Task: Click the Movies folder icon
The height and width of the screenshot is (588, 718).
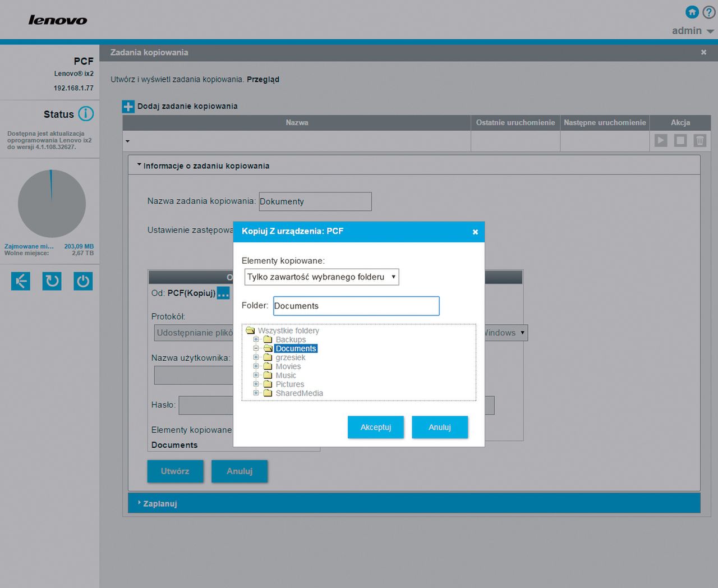Action: click(268, 366)
